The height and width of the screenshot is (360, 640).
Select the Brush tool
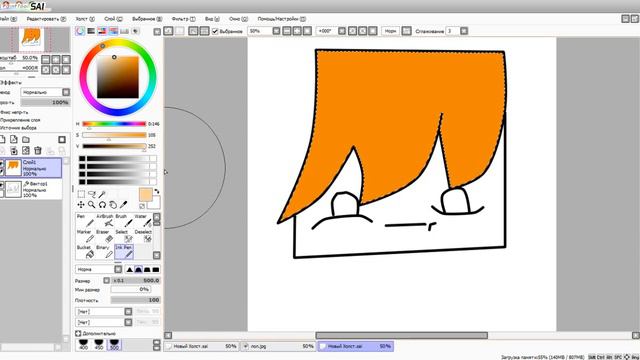click(124, 220)
